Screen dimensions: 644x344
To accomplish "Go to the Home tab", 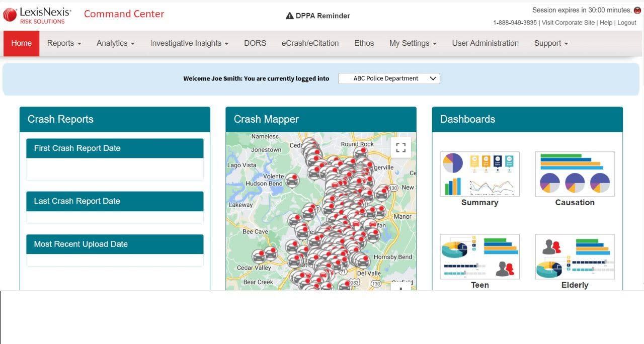I will coord(21,43).
